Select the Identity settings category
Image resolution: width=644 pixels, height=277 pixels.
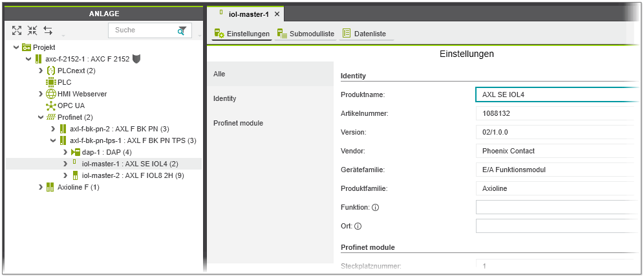pos(224,98)
